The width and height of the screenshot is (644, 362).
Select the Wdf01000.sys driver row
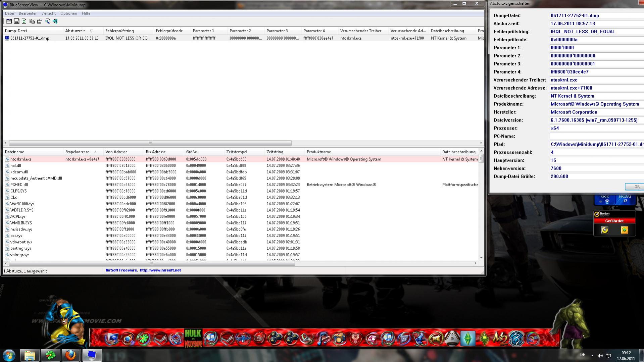[241, 204]
